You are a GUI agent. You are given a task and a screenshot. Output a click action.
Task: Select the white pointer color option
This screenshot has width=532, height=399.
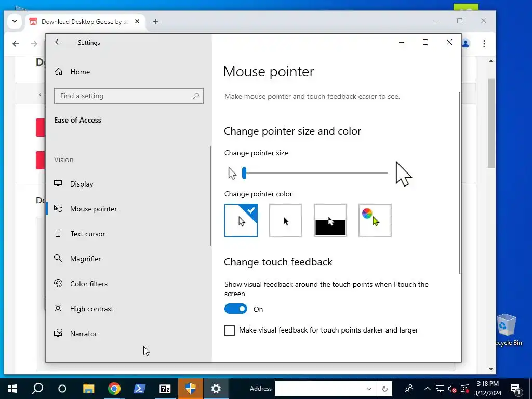click(x=241, y=220)
